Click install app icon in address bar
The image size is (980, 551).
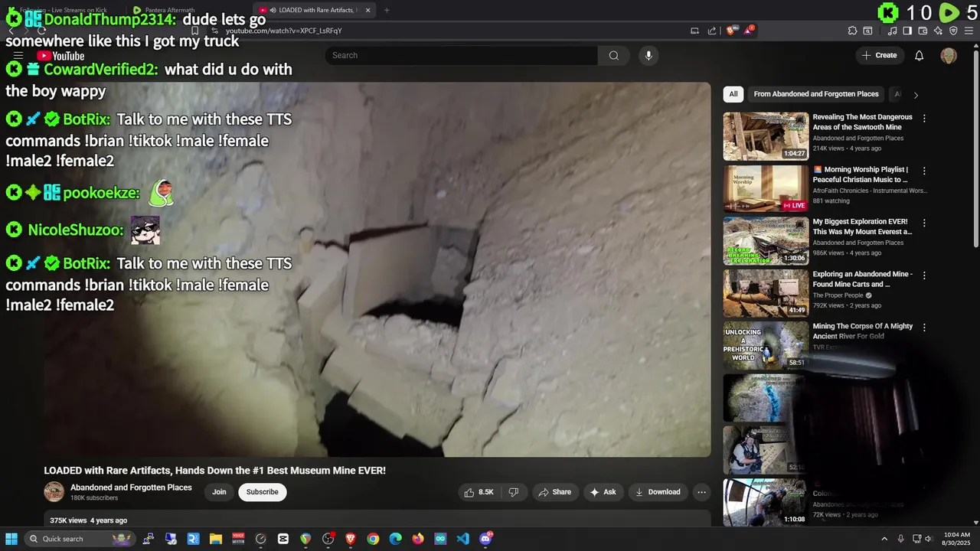[x=694, y=31]
